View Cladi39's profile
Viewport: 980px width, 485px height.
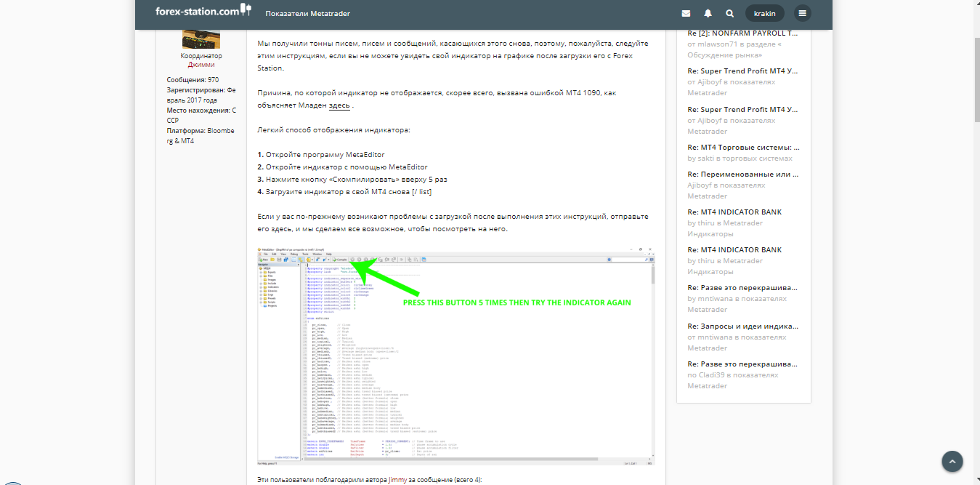pos(713,375)
